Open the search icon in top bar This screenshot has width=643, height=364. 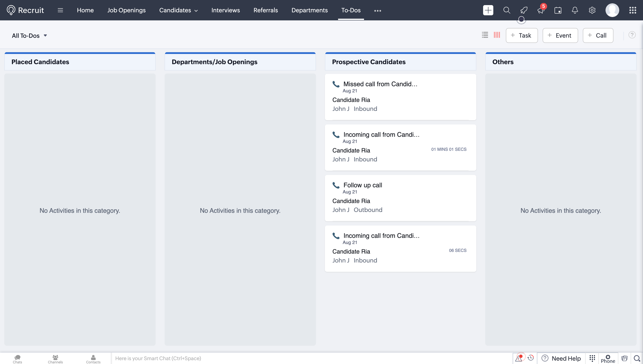506,10
